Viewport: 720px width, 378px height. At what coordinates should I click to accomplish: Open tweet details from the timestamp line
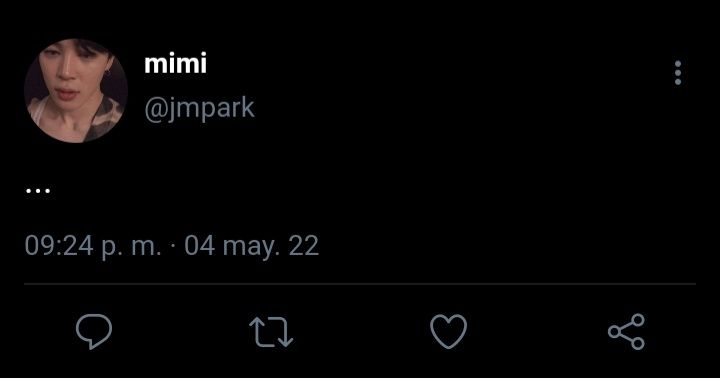click(171, 246)
